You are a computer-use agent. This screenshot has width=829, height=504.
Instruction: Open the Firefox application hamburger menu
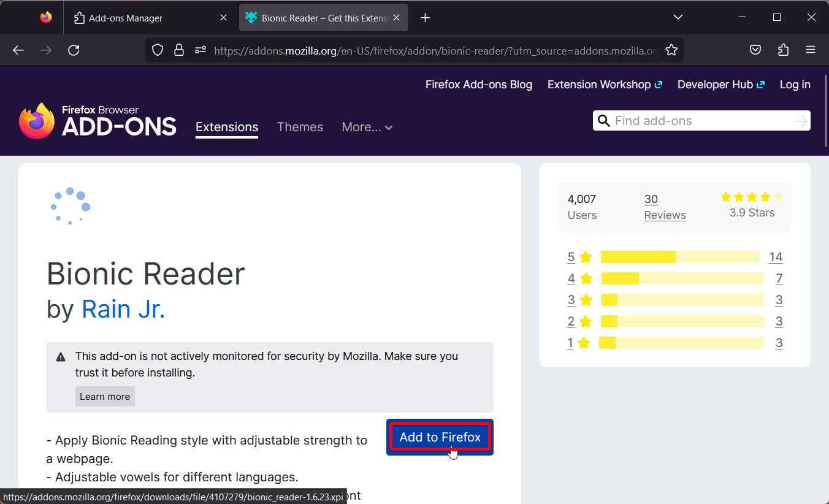[811, 50]
